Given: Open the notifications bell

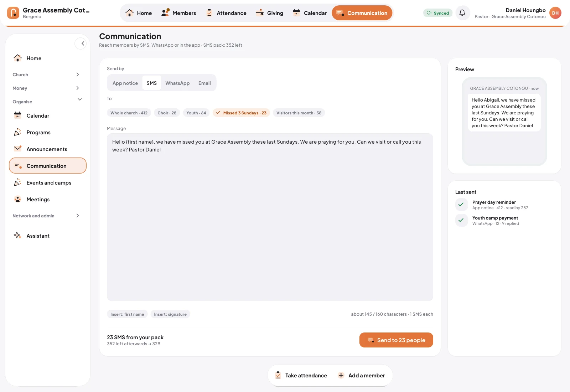Looking at the screenshot, I should [x=462, y=13].
